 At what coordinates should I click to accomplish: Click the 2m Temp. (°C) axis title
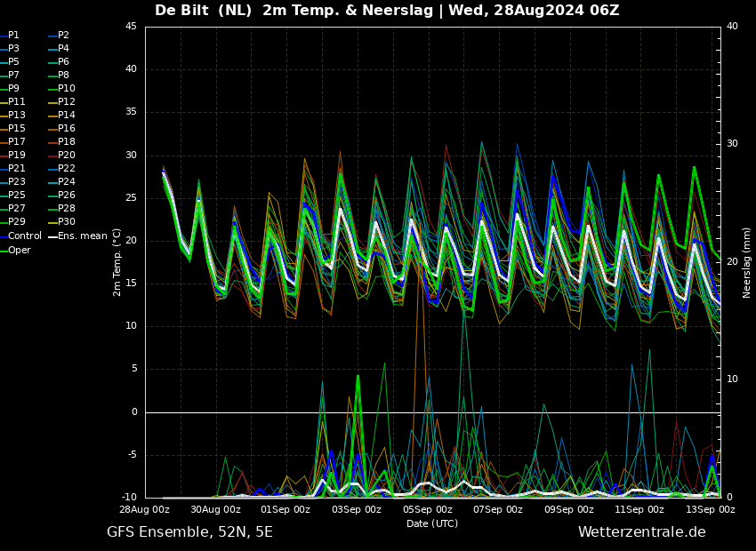[x=117, y=262]
